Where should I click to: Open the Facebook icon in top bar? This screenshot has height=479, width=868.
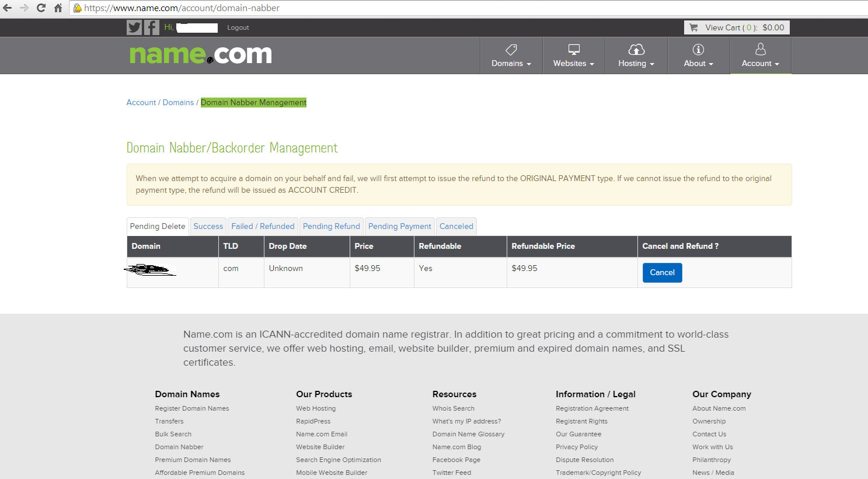pos(152,27)
